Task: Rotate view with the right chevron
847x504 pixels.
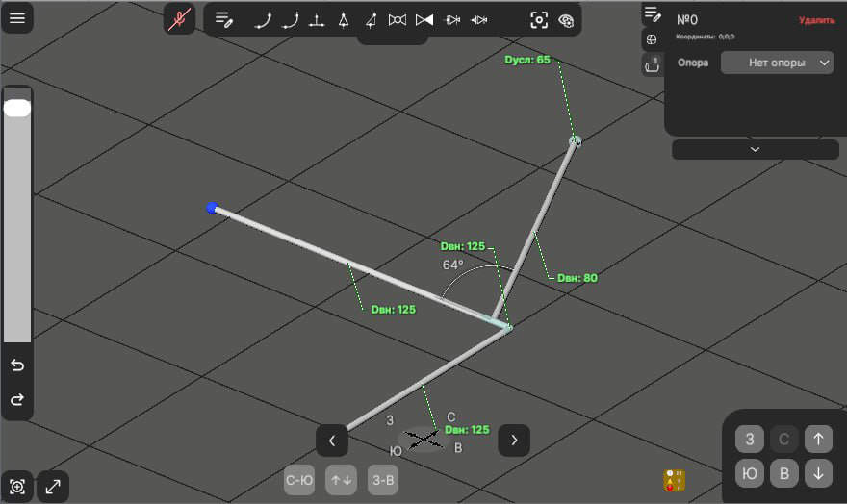Action: (x=514, y=441)
